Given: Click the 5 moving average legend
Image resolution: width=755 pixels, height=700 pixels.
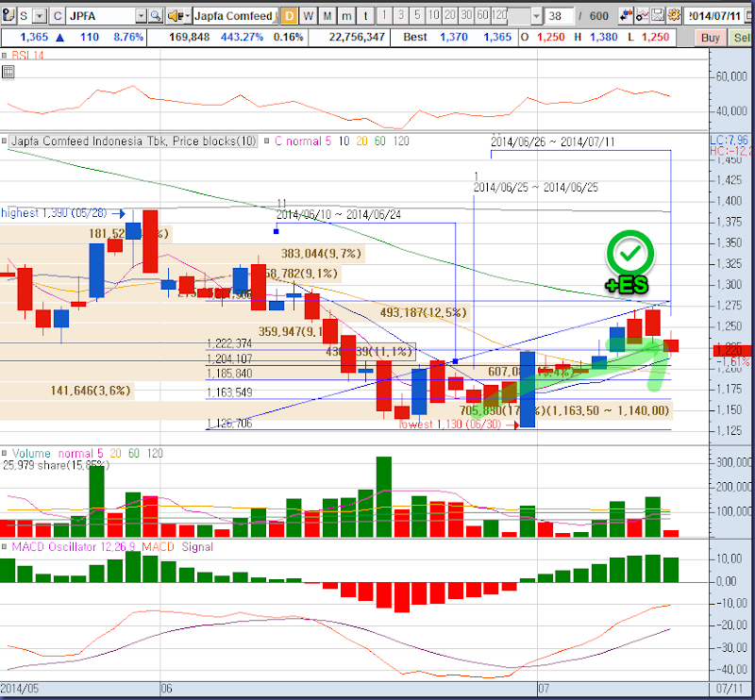Looking at the screenshot, I should pos(327,142).
